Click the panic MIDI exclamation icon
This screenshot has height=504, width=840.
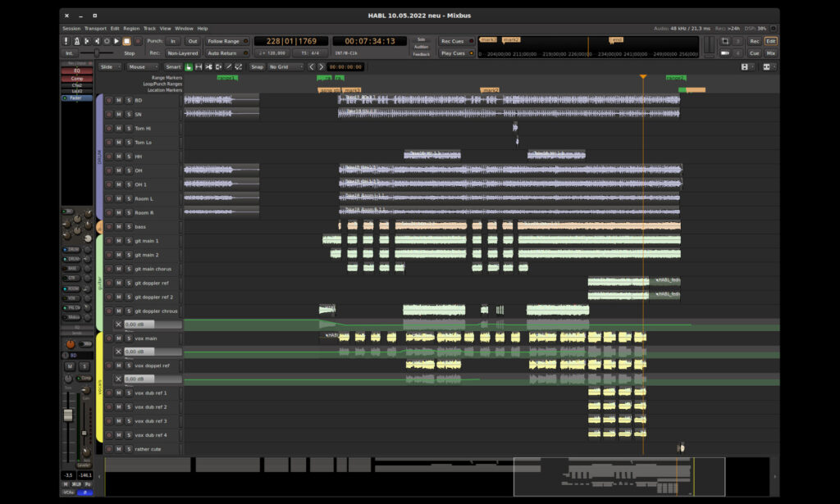[66, 41]
